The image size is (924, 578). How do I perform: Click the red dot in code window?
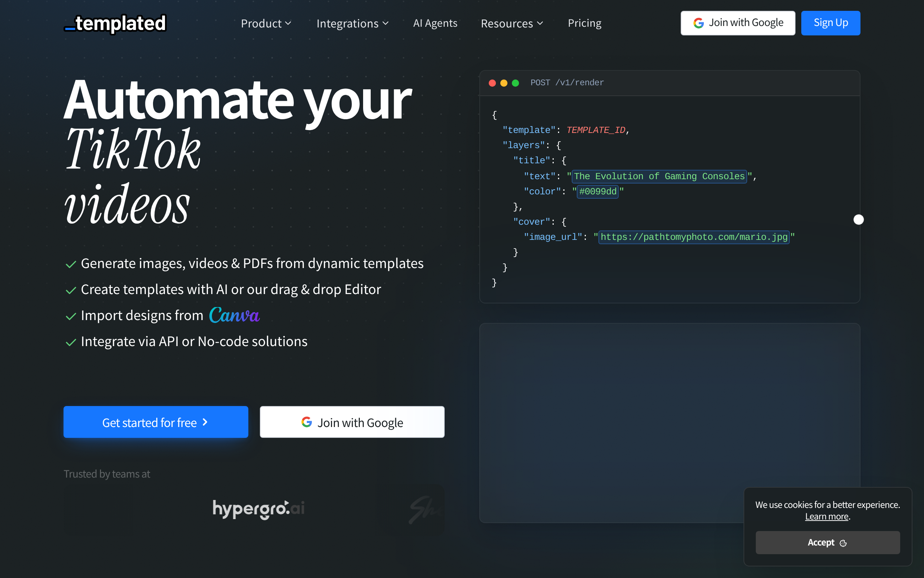click(492, 83)
